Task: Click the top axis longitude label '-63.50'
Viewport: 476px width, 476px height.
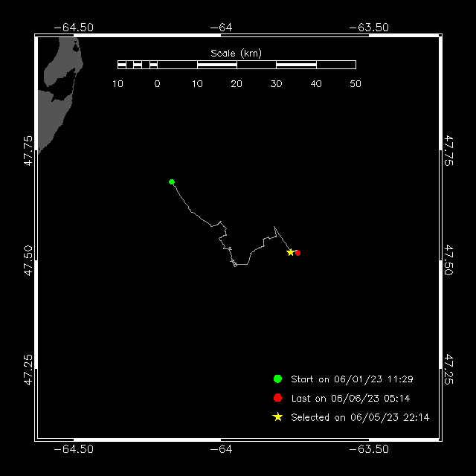Action: [x=369, y=28]
